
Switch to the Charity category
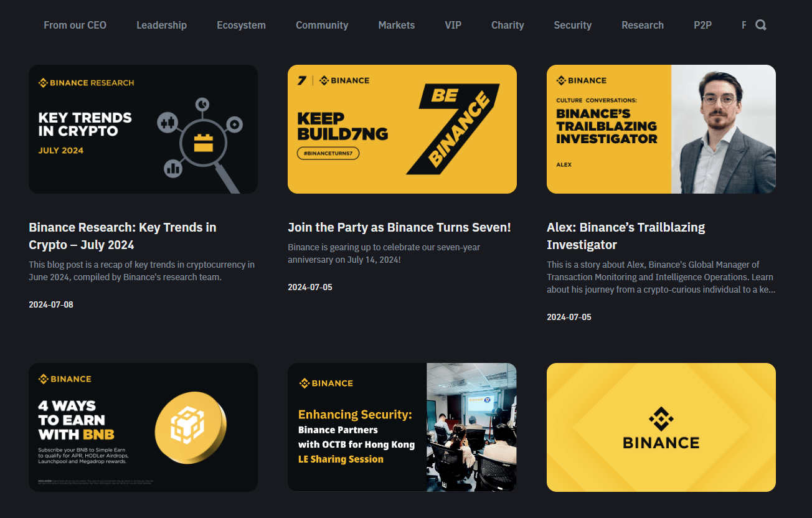(x=507, y=25)
